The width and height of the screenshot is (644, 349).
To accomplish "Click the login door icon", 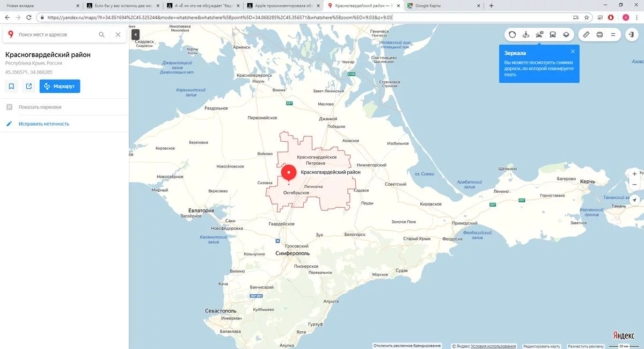I will [x=632, y=34].
